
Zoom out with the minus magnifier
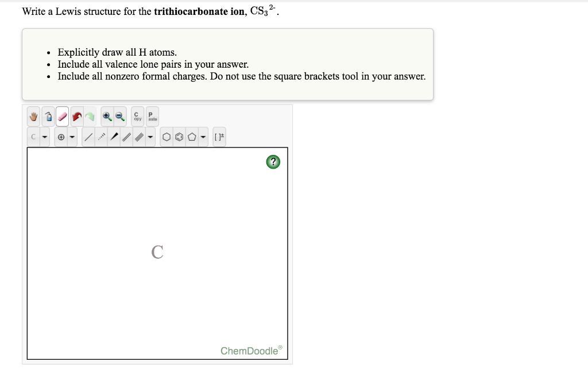(x=120, y=116)
